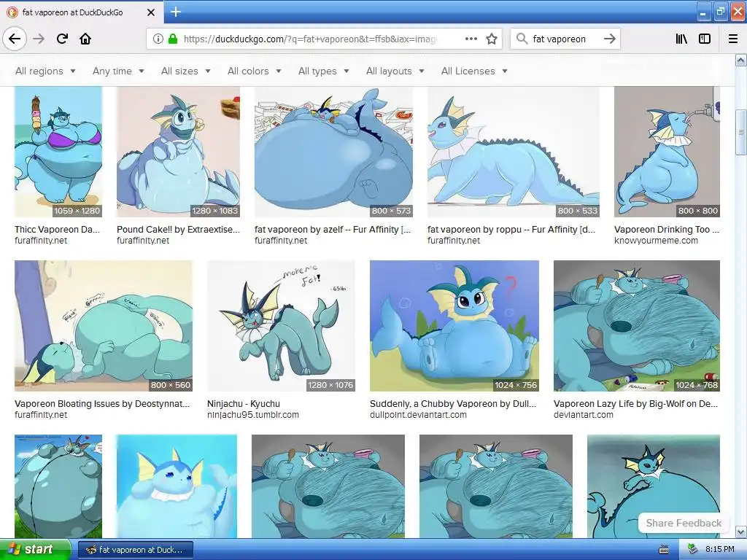The width and height of the screenshot is (747, 560).
Task: Click the Ninjachu - Kyuchu title text
Action: [244, 404]
